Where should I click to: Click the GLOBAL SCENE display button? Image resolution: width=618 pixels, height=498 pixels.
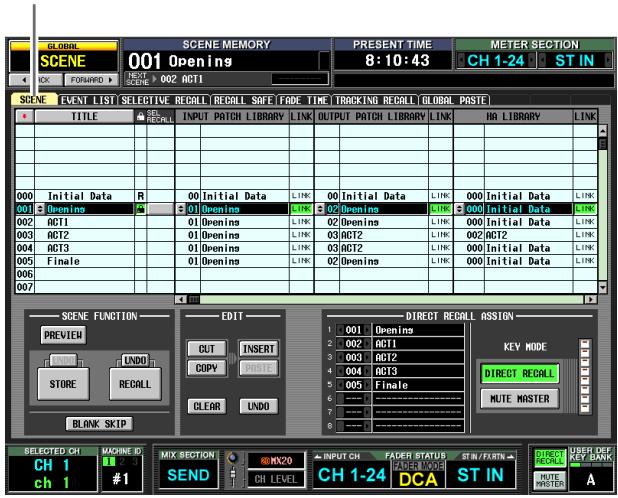point(63,57)
